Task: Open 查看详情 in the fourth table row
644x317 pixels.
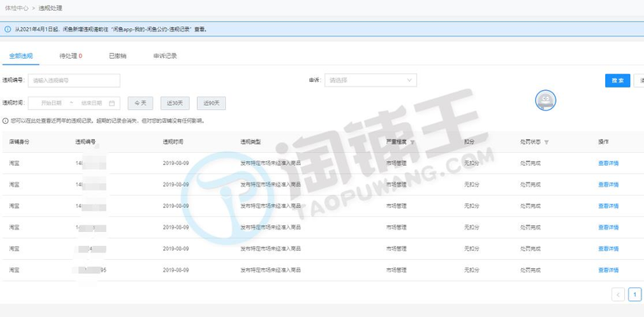Action: coord(609,227)
